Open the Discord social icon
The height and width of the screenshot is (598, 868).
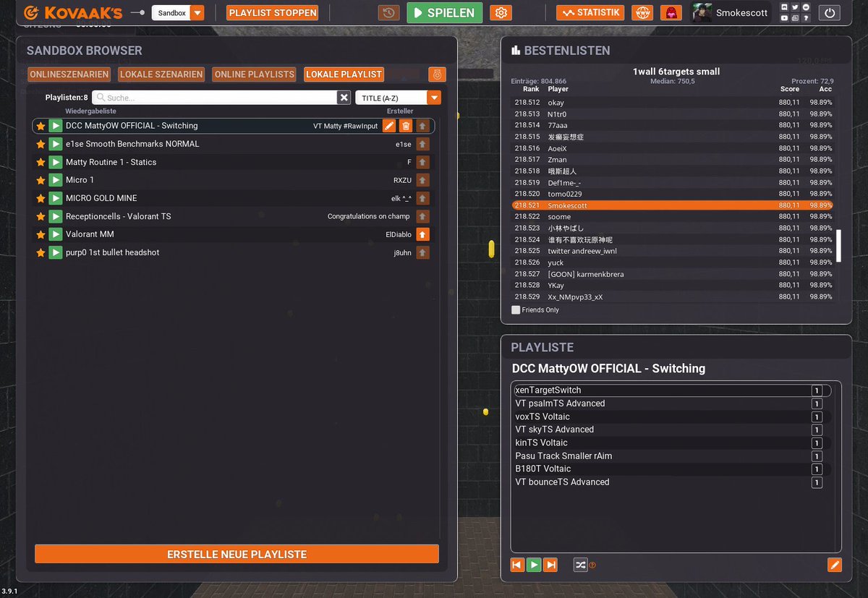[x=785, y=7]
